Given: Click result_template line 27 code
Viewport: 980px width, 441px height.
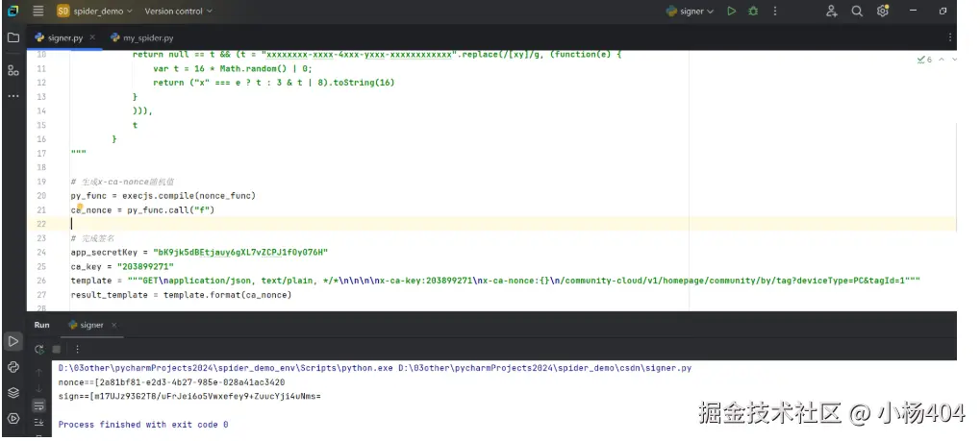Looking at the screenshot, I should click(181, 295).
